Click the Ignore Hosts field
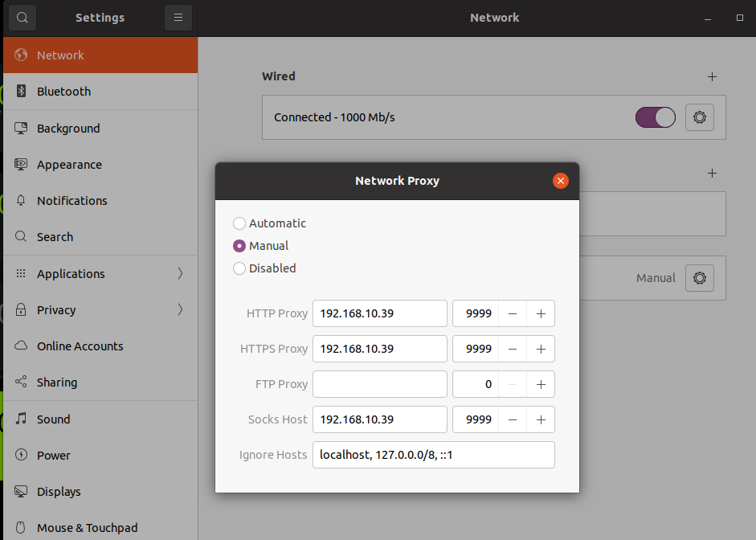This screenshot has width=756, height=540. point(434,455)
